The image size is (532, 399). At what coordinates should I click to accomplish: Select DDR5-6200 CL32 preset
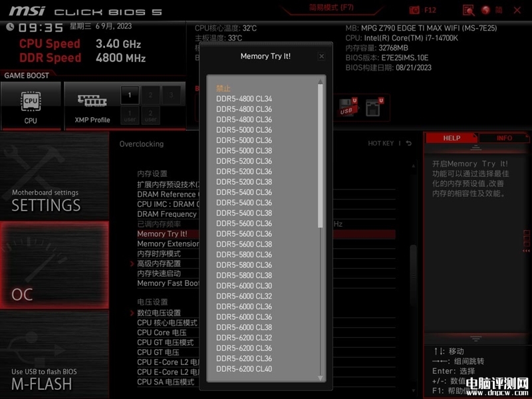point(244,338)
